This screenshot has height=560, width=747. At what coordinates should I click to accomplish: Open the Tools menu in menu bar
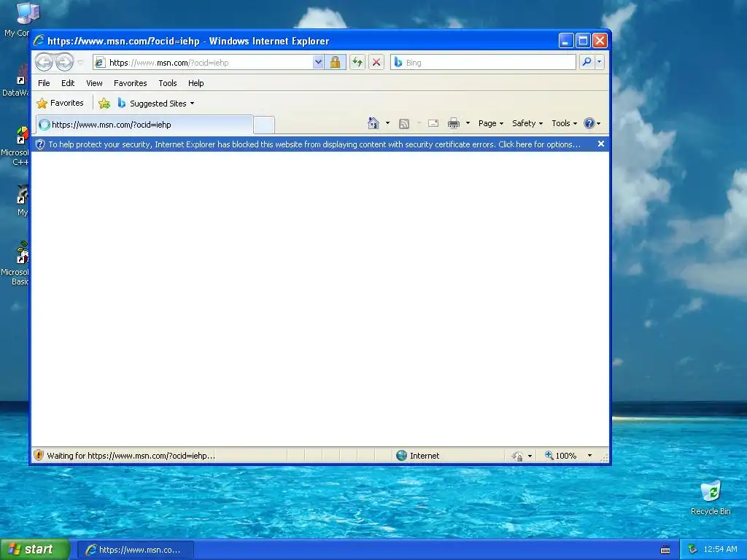168,83
